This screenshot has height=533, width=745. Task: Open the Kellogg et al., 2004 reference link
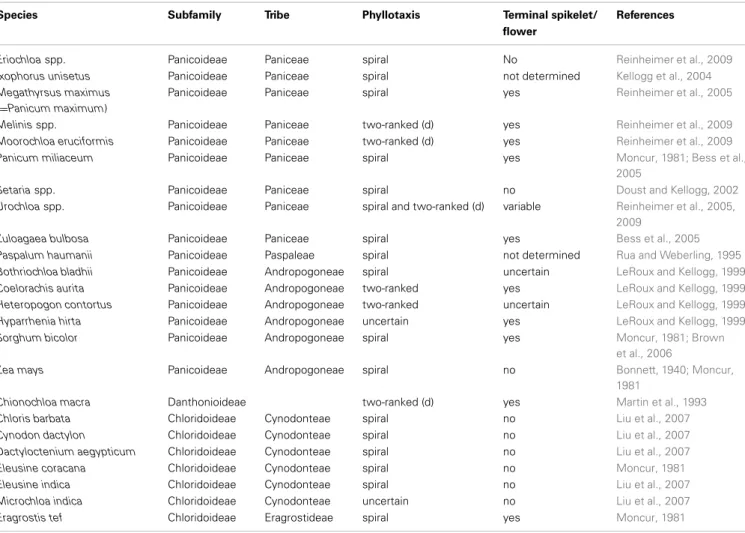point(663,76)
